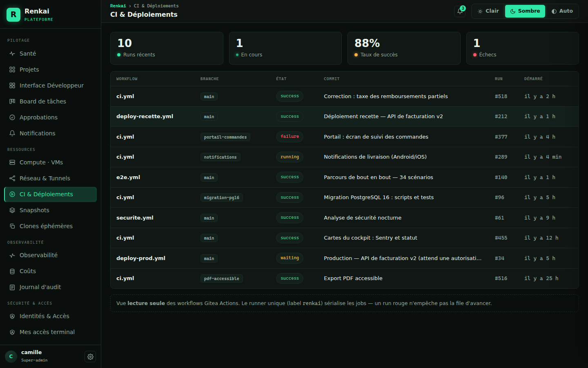Click the portail-commandes branch tag

click(x=225, y=137)
